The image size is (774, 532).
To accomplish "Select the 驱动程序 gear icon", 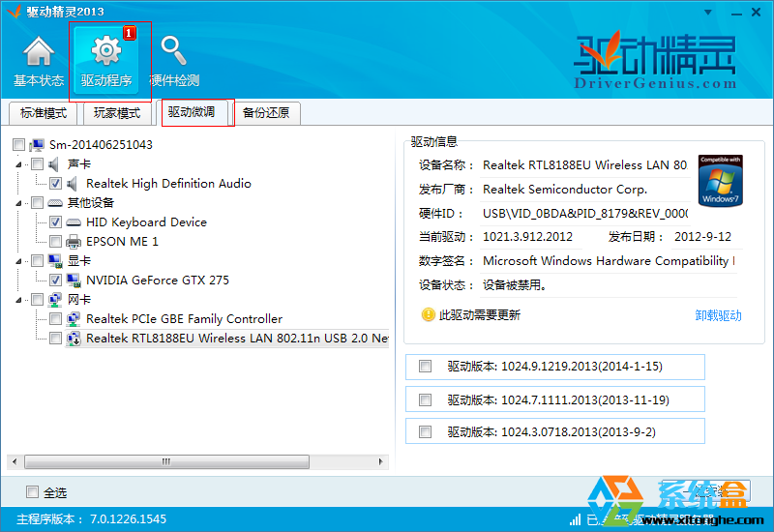I will pyautogui.click(x=106, y=50).
